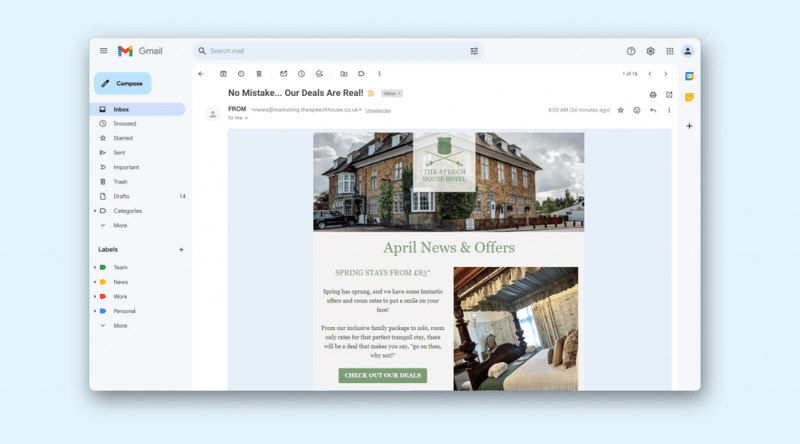Snooze the email using the clock icon
The width and height of the screenshot is (800, 444).
[x=301, y=73]
